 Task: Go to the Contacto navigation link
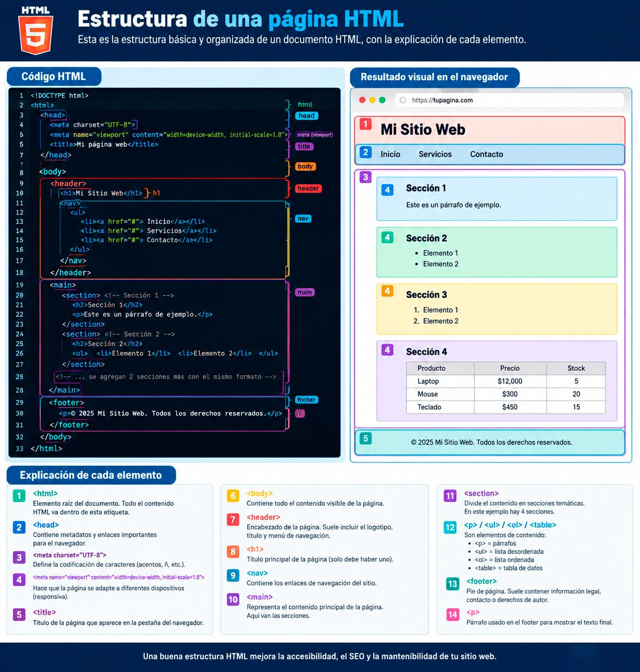[x=486, y=154]
